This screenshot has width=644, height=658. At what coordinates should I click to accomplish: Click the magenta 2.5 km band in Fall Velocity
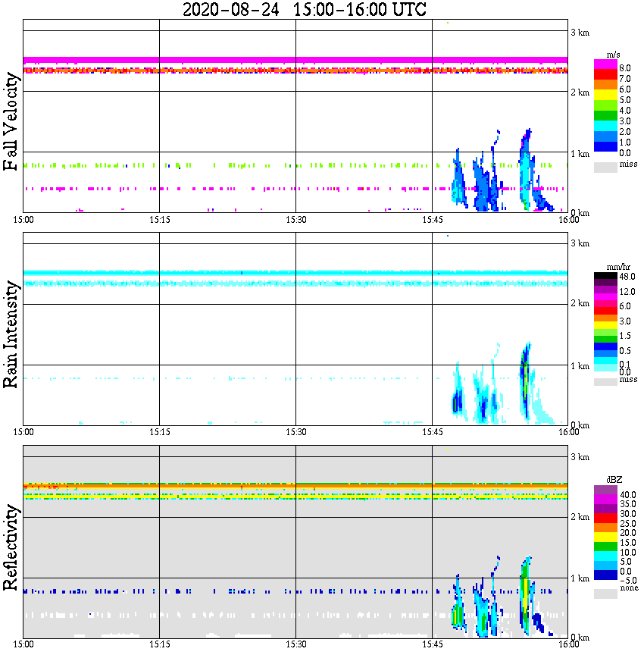(x=295, y=60)
